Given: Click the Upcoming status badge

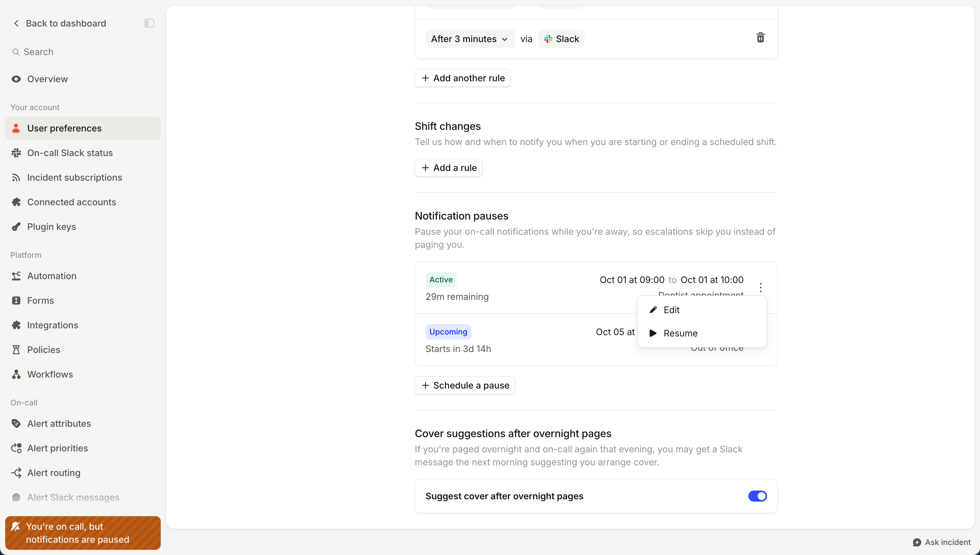Looking at the screenshot, I should tap(448, 332).
